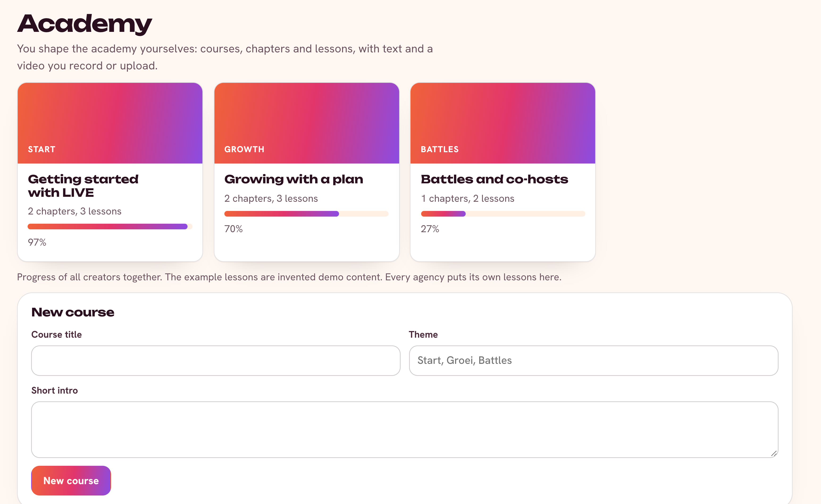
Task: Click the "97%" progress value
Action: 37,242
